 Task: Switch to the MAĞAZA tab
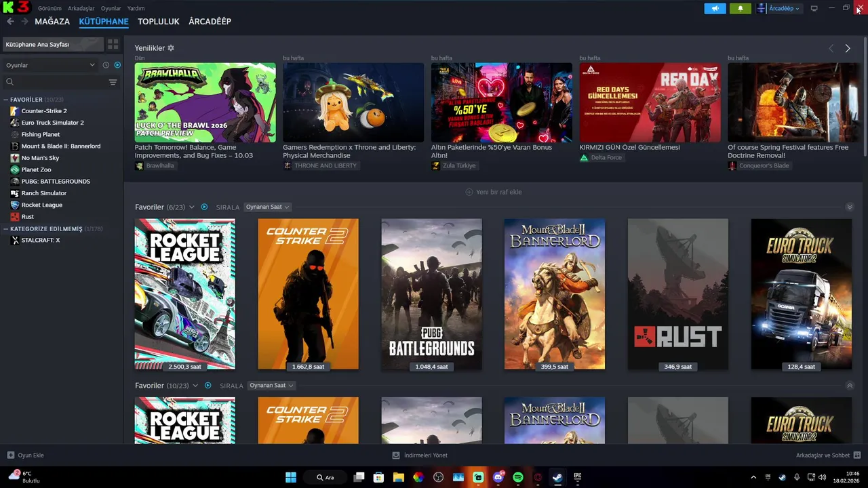(52, 22)
